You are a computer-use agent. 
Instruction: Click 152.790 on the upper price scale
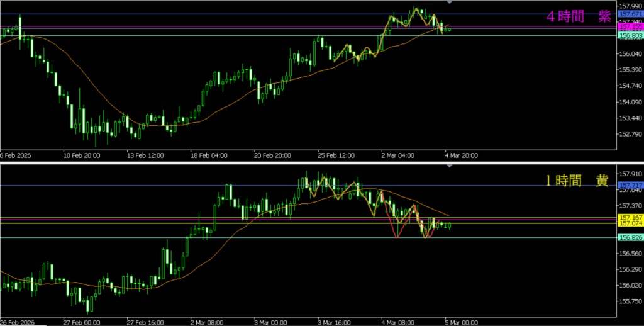click(630, 134)
